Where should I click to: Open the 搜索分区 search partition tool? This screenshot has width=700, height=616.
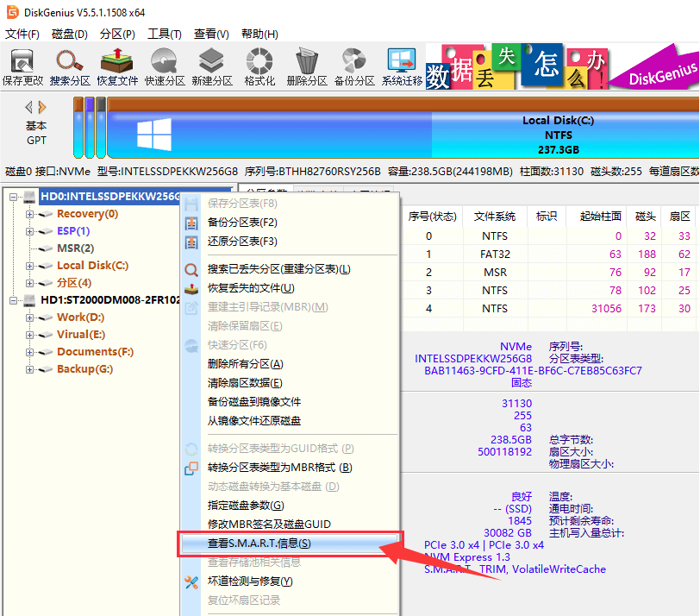tap(69, 66)
